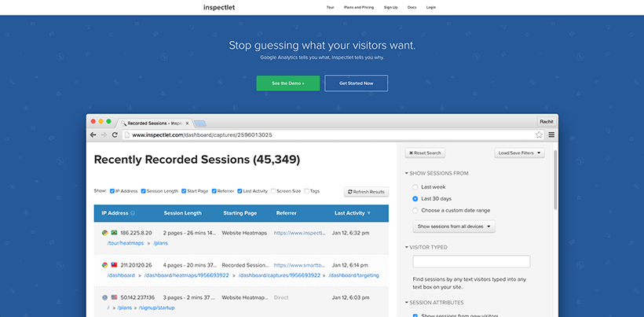The width and height of the screenshot is (644, 317).
Task: Click the browser forward arrow
Action: (x=104, y=135)
